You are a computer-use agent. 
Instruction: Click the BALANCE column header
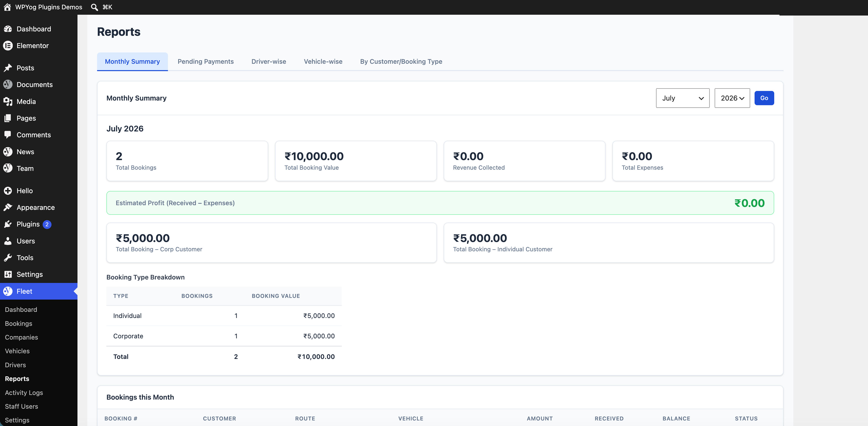pyautogui.click(x=676, y=418)
